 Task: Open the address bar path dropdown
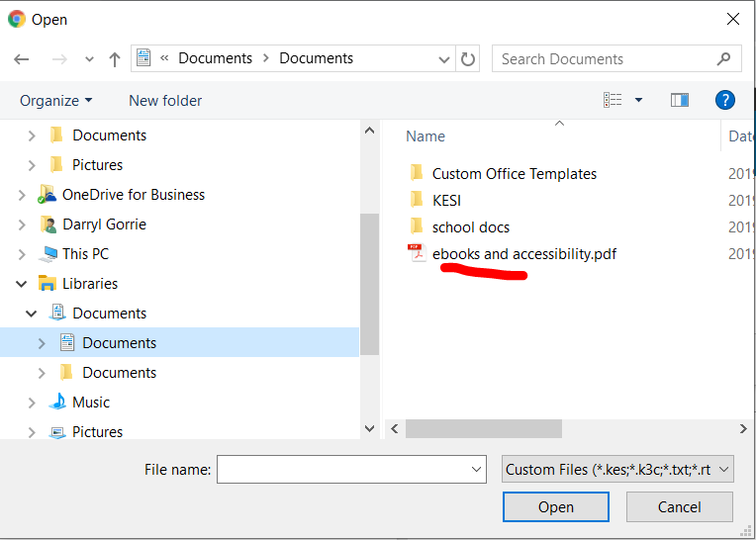pyautogui.click(x=444, y=59)
